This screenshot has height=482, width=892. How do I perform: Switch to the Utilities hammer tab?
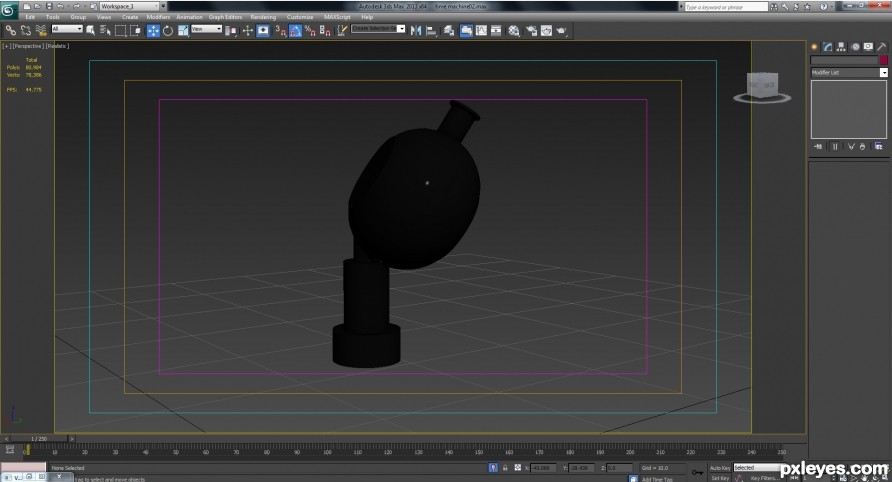click(882, 47)
